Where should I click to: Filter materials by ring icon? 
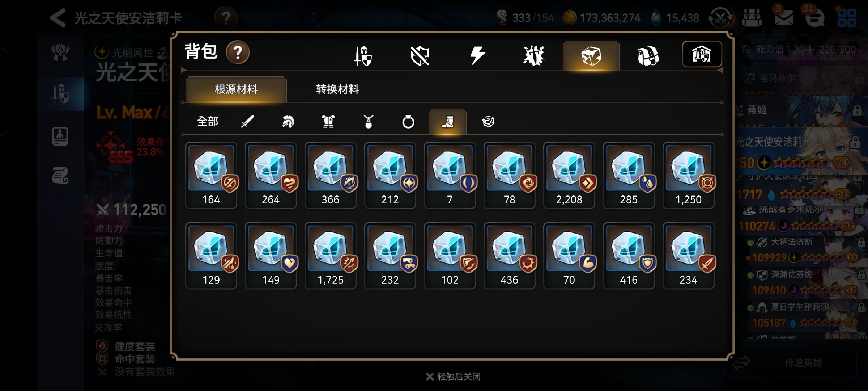pos(408,122)
